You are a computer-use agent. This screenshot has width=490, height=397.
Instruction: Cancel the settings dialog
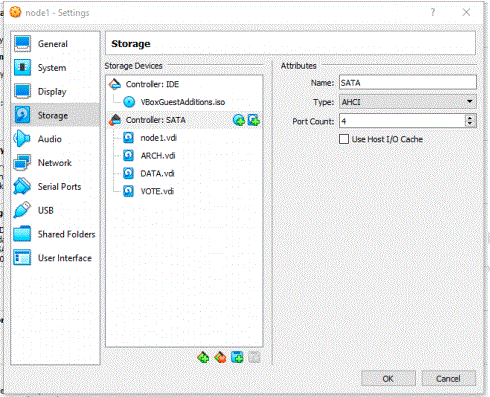pos(448,379)
